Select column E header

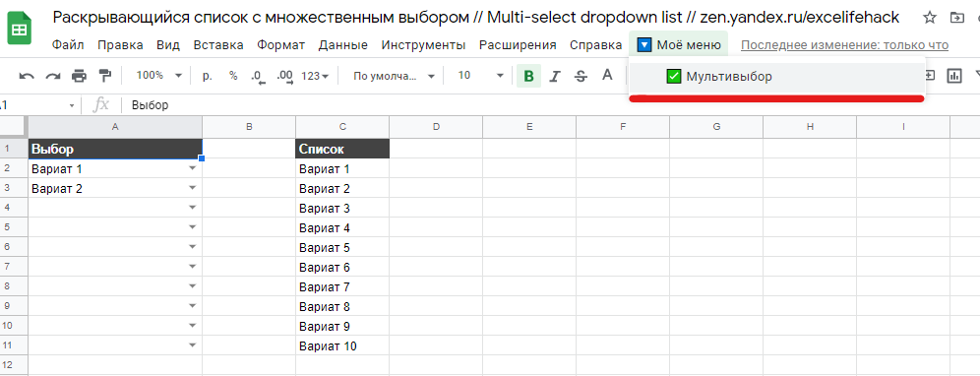coord(529,127)
